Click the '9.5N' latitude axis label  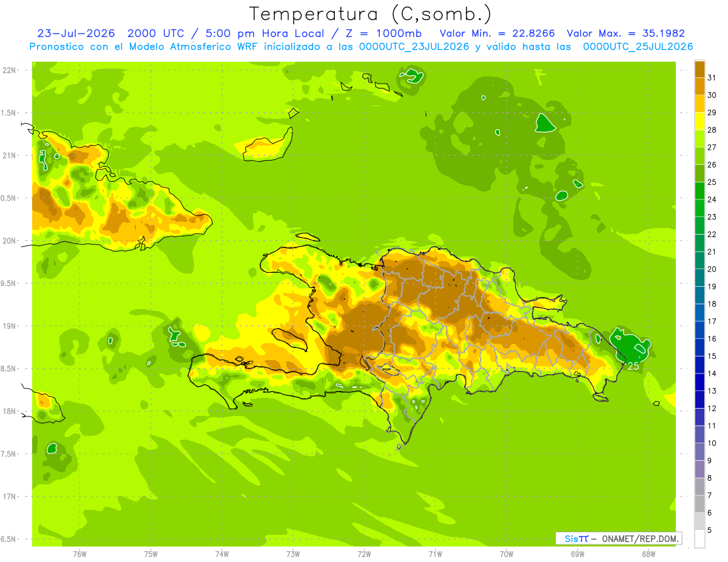tap(9, 283)
